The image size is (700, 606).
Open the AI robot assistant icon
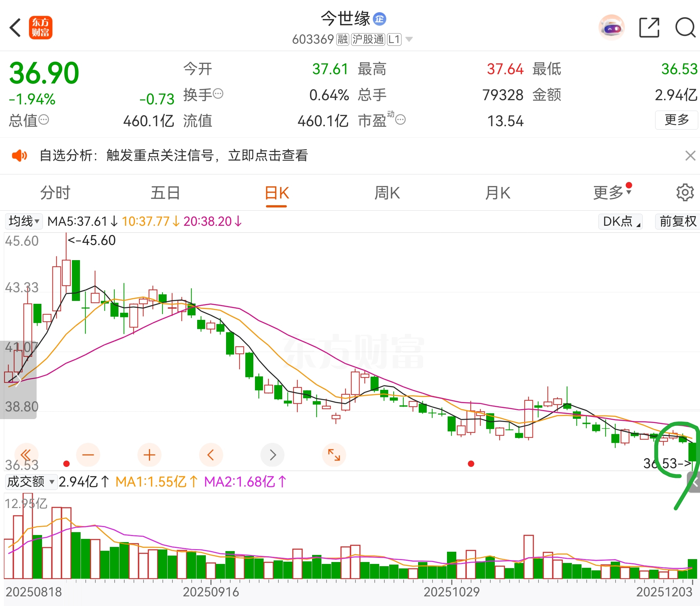coord(611,28)
